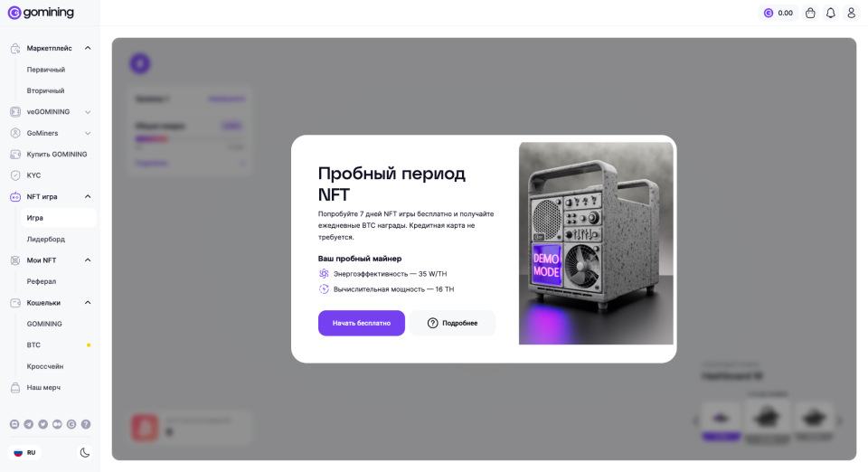The width and height of the screenshot is (868, 472).
Task: Click the help question mark icon in sidebar
Action: 86,424
